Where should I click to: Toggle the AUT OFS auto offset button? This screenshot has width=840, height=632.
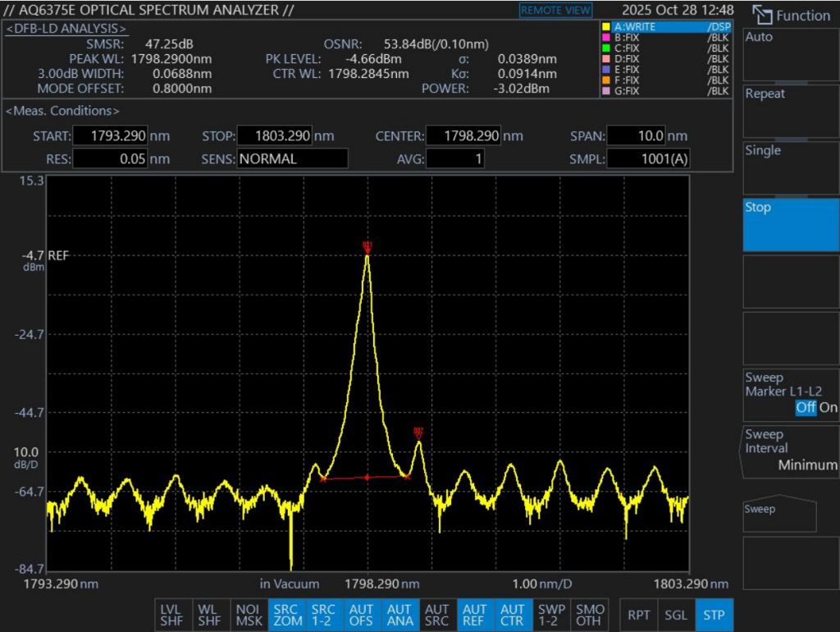[x=361, y=615]
